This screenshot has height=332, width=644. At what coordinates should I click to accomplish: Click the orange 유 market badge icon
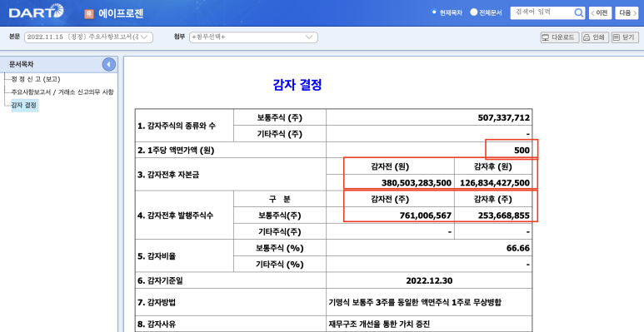[88, 13]
